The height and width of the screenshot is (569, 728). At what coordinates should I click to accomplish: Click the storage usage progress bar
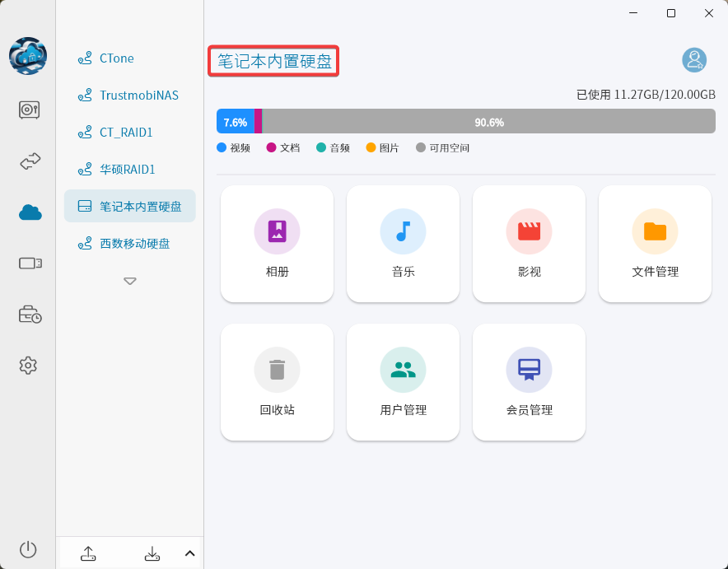tap(466, 121)
